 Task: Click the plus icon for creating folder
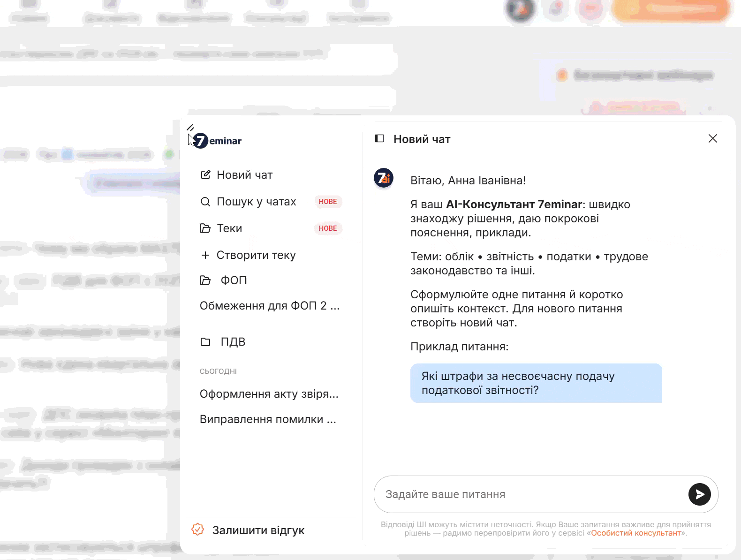point(205,255)
